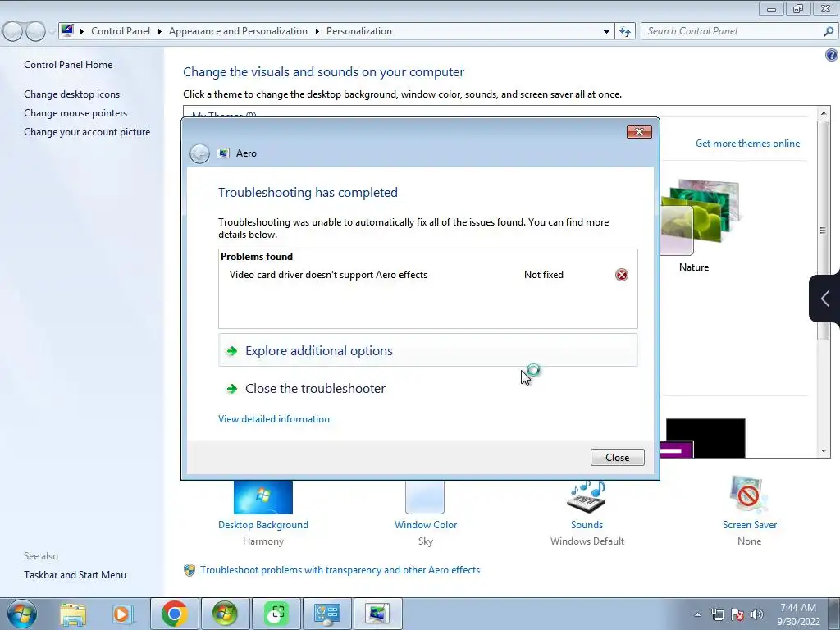Expand the arrow after Appearance and Personalization
Image resolution: width=840 pixels, height=630 pixels.
click(x=317, y=32)
